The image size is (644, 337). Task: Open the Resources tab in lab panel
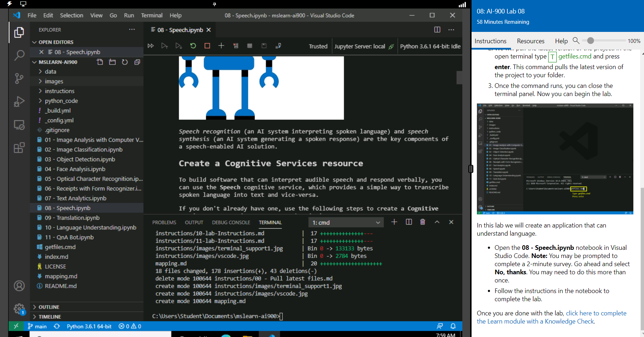[530, 41]
